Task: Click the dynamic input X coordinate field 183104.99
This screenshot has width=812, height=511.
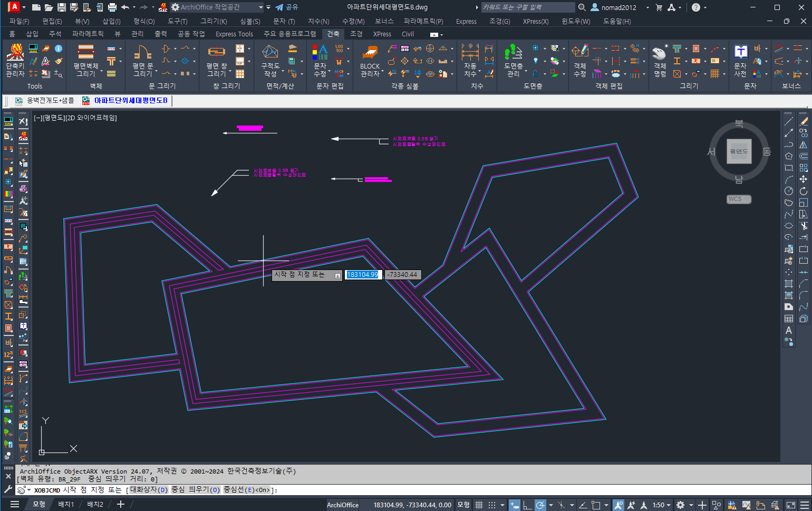Action: pos(363,275)
